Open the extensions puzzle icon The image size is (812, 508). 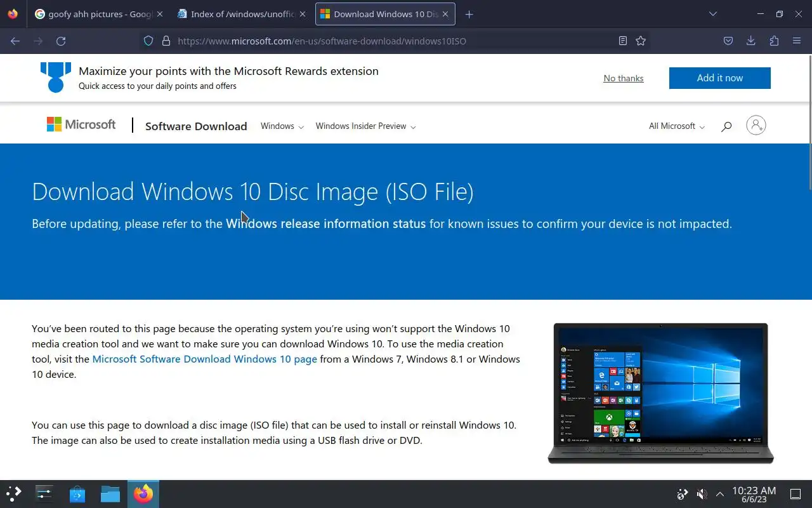click(774, 41)
